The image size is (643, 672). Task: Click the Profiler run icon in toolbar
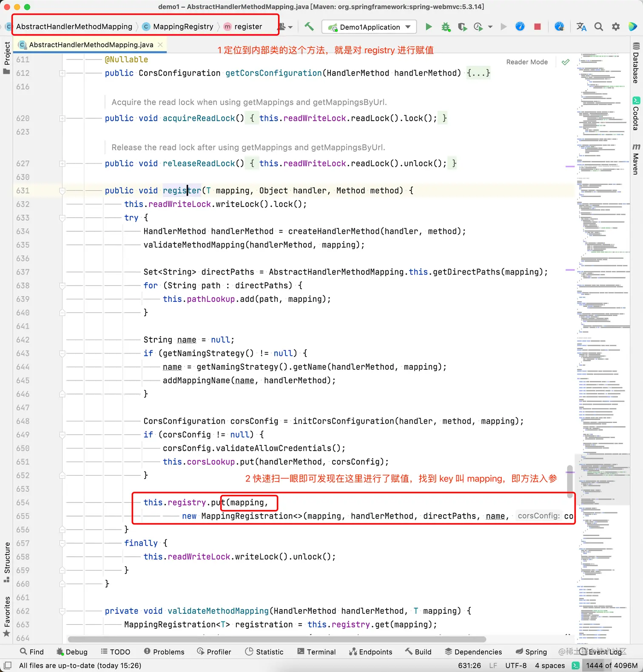[478, 27]
